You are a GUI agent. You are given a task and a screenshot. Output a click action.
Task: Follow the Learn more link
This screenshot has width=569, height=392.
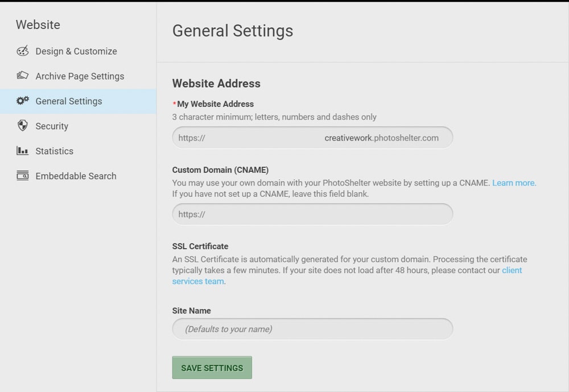pos(514,183)
